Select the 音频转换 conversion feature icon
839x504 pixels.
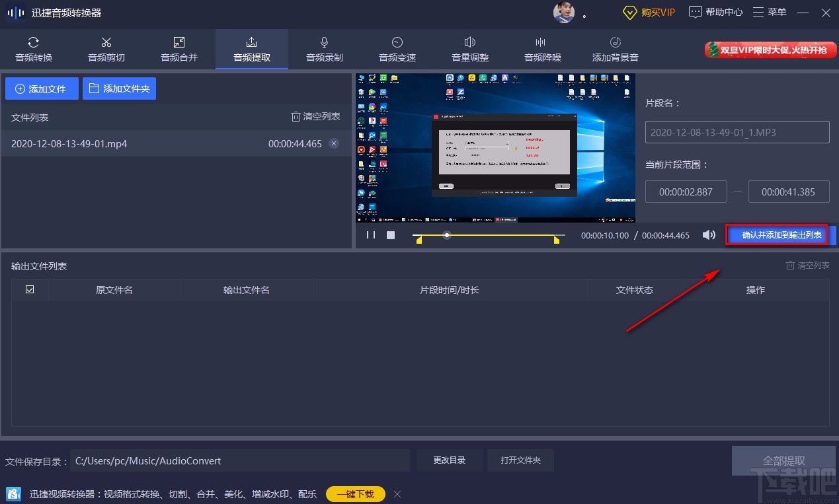[33, 48]
